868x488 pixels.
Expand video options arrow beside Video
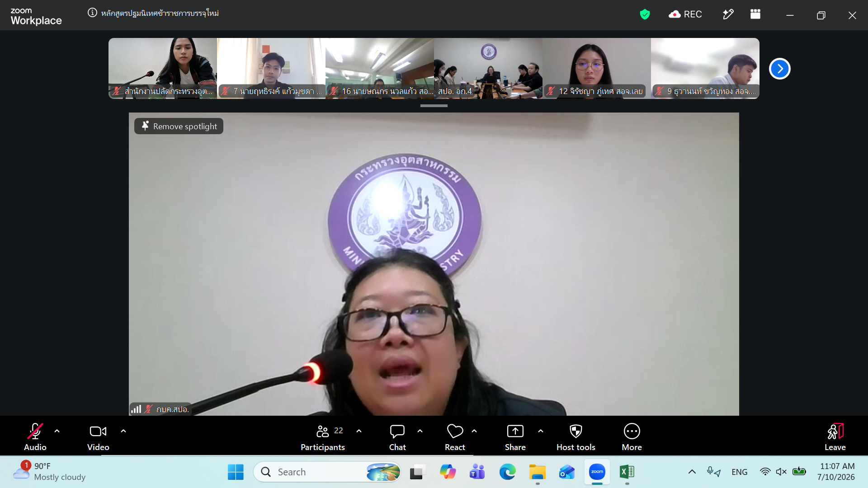pos(123,431)
